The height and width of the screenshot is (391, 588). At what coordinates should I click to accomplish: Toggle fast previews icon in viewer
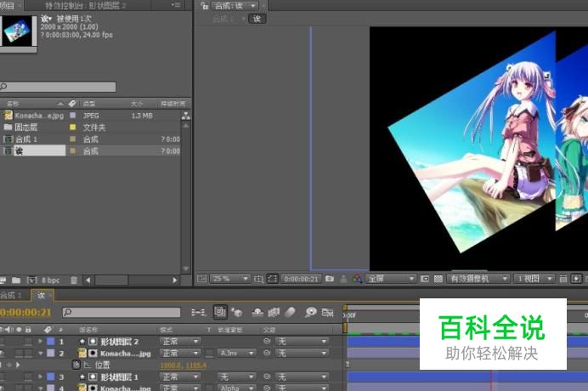pos(576,279)
